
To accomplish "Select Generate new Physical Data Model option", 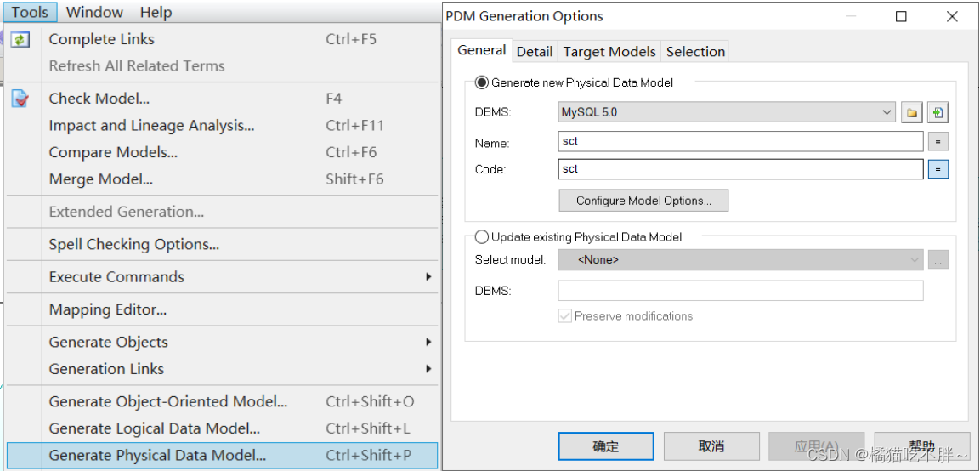I will pos(482,82).
